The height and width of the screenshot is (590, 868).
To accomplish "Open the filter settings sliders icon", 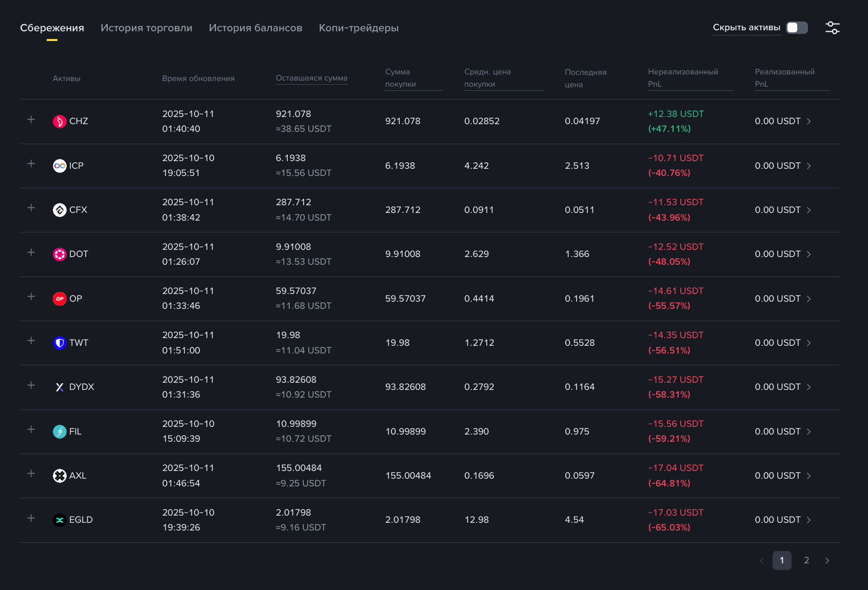I will coord(832,28).
